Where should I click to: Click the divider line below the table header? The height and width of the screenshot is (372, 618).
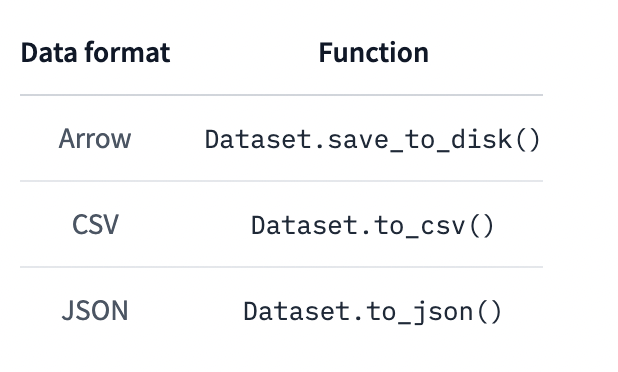point(281,95)
